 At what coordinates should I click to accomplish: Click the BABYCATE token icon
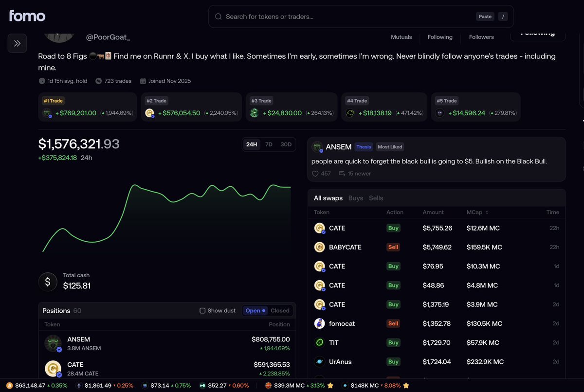pyautogui.click(x=320, y=247)
